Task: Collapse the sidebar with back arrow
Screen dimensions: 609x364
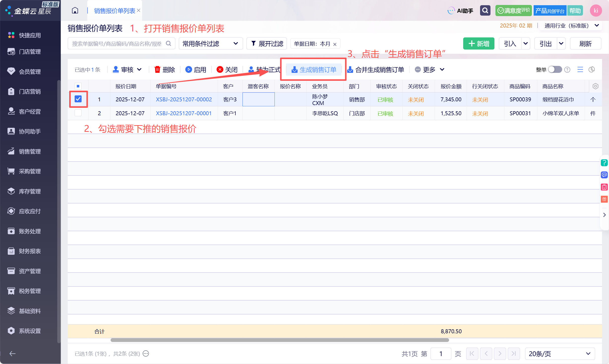Action: [12, 354]
